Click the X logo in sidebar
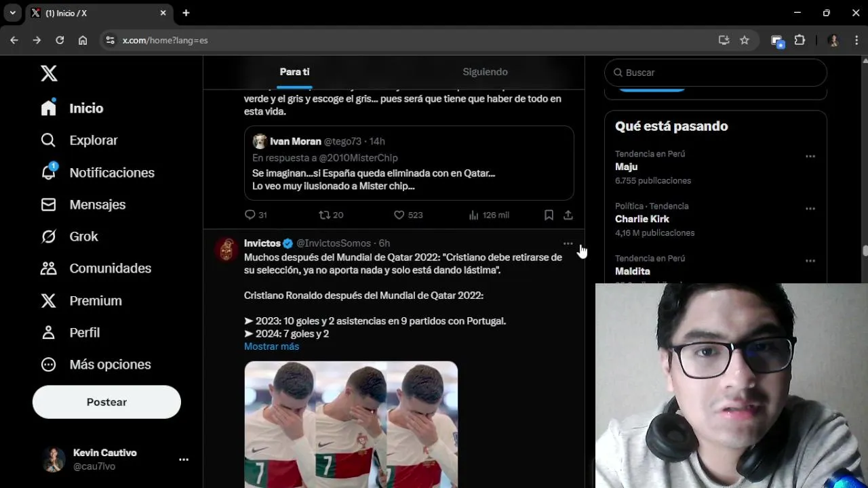This screenshot has height=488, width=868. [49, 73]
